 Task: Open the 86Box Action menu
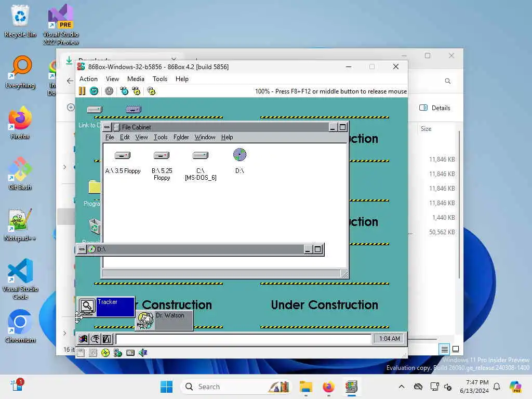(x=88, y=79)
